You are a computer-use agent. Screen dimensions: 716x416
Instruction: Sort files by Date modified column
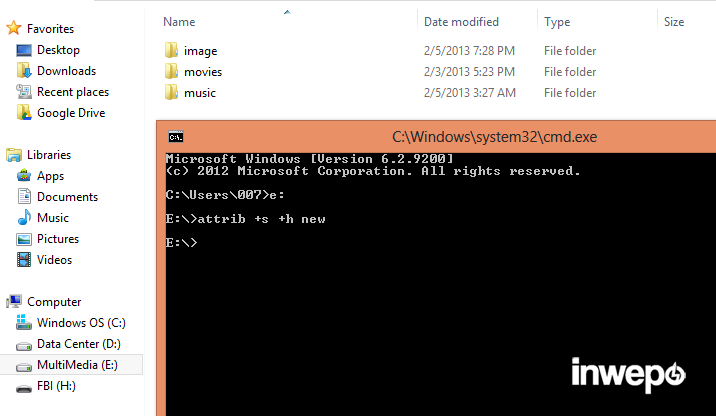461,22
